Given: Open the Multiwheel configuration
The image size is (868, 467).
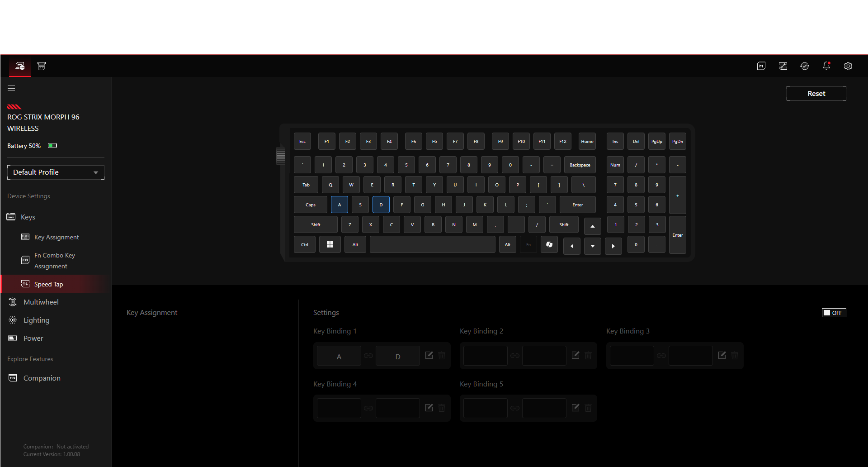Looking at the screenshot, I should (41, 302).
